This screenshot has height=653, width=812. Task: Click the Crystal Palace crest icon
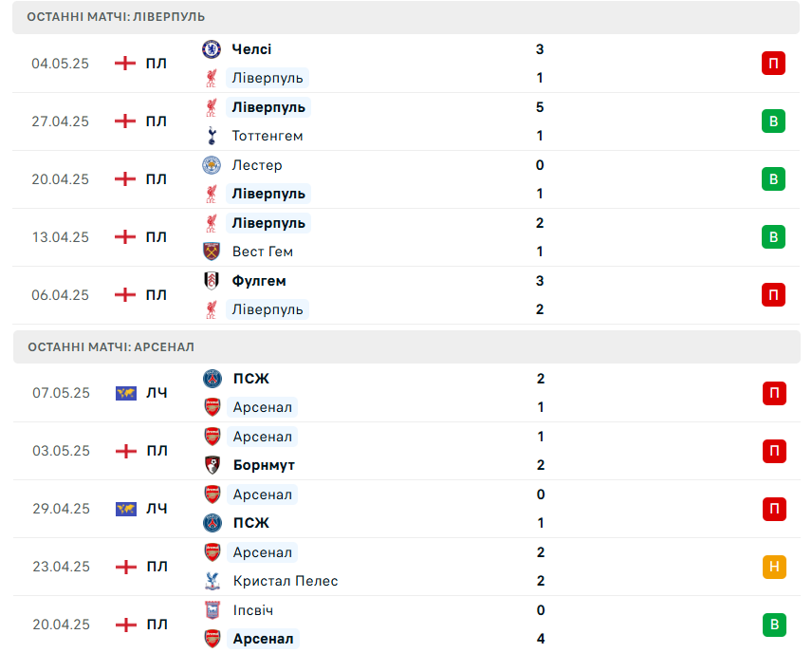pyautogui.click(x=212, y=581)
